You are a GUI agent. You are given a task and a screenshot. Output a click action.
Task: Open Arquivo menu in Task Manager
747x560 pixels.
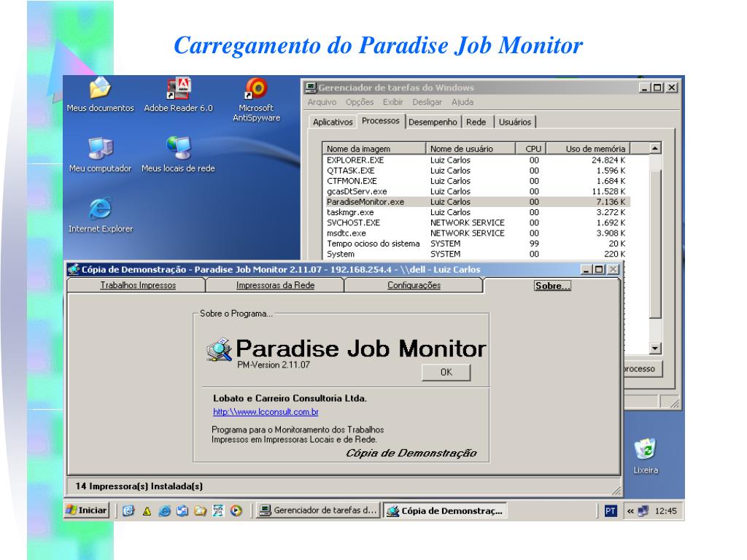(x=322, y=102)
